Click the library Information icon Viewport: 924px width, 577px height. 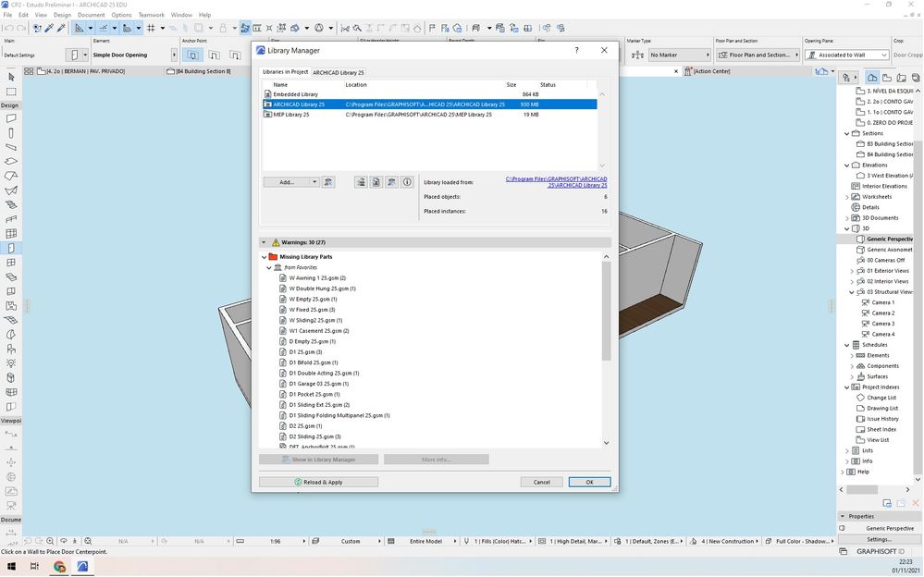click(407, 182)
